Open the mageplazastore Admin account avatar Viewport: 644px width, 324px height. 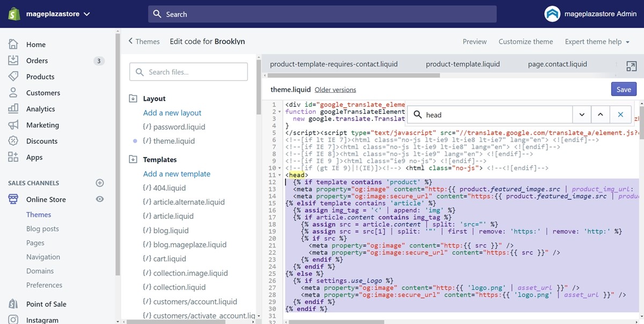click(552, 14)
